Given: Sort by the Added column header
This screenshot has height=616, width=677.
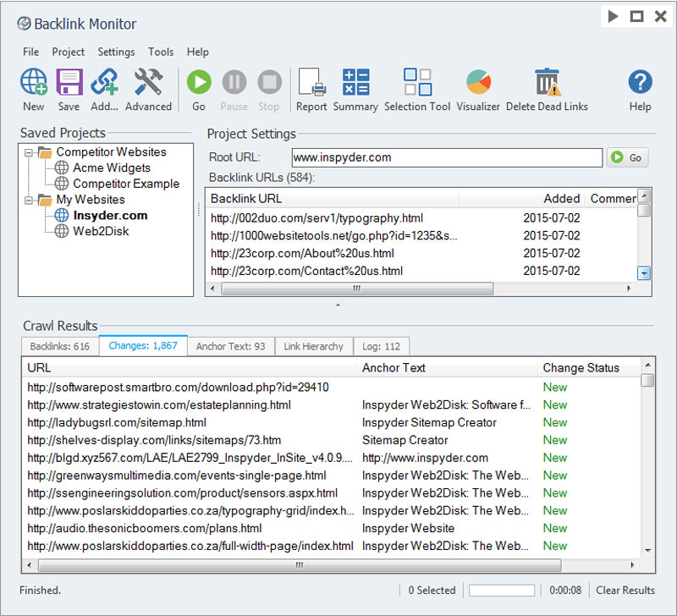Looking at the screenshot, I should pyautogui.click(x=522, y=199).
